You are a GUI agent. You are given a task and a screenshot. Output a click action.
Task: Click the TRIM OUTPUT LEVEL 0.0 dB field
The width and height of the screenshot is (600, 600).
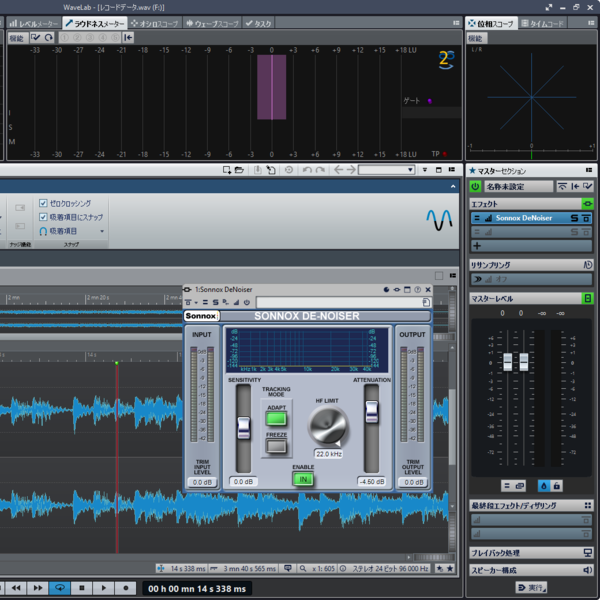coord(412,482)
